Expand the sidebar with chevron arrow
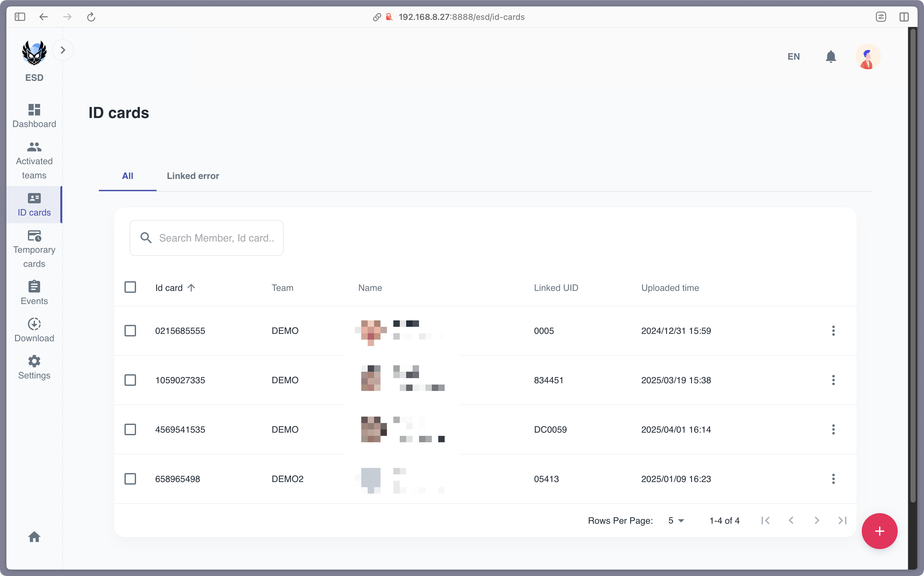The height and width of the screenshot is (576, 924). click(63, 50)
